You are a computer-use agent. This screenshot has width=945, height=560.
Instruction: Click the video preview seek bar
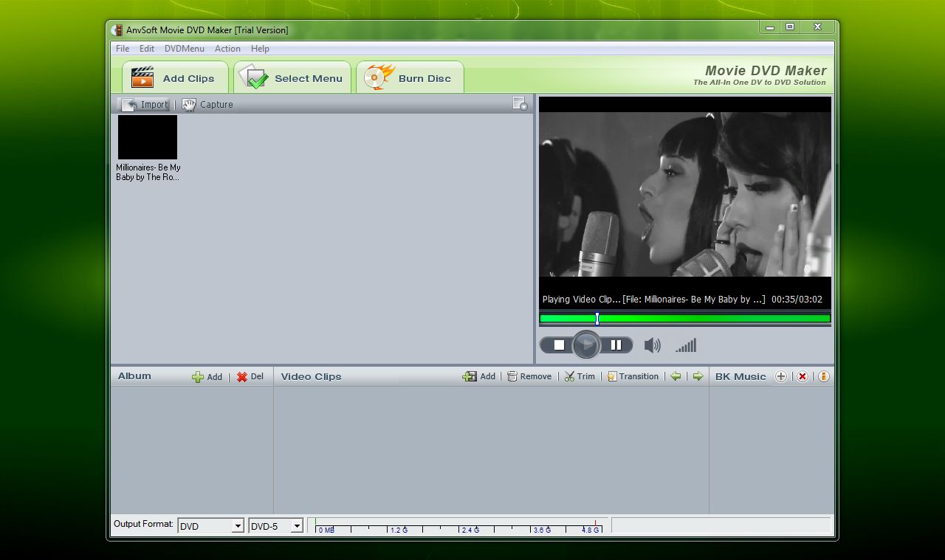point(685,319)
